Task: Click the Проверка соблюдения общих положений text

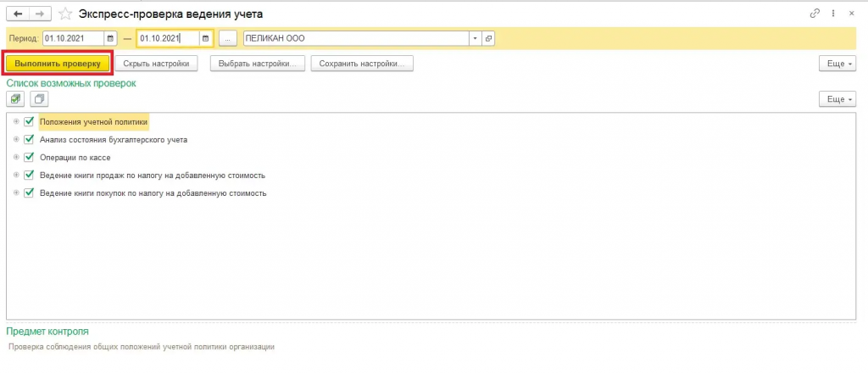Action: [142, 347]
